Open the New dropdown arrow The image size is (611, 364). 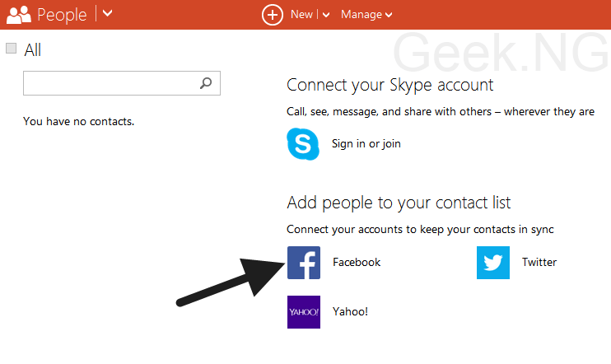326,15
